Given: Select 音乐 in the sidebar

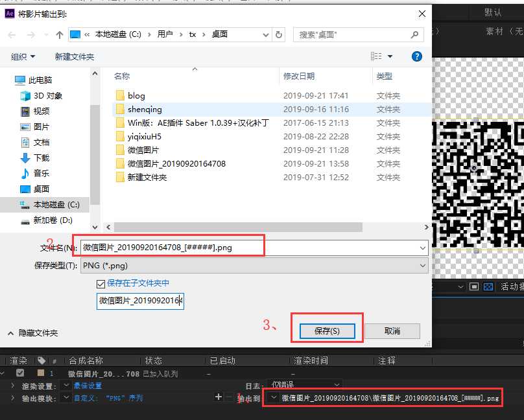Looking at the screenshot, I should (x=35, y=173).
